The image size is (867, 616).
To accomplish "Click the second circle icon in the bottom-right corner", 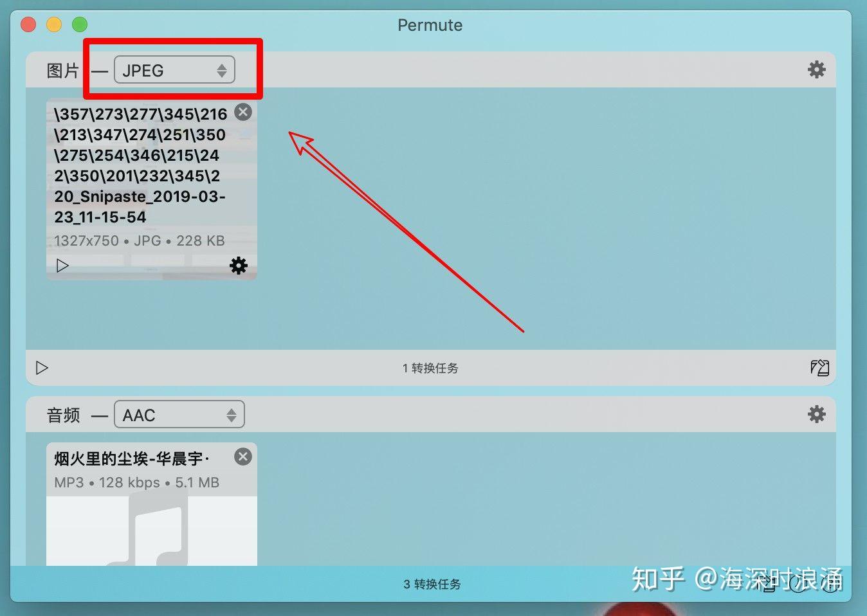I will pos(828,585).
